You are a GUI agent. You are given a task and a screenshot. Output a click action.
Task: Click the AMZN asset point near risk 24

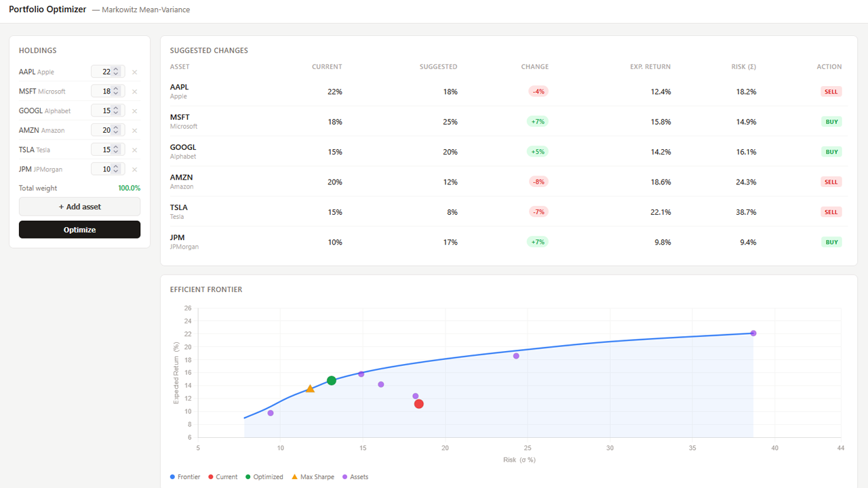point(516,356)
